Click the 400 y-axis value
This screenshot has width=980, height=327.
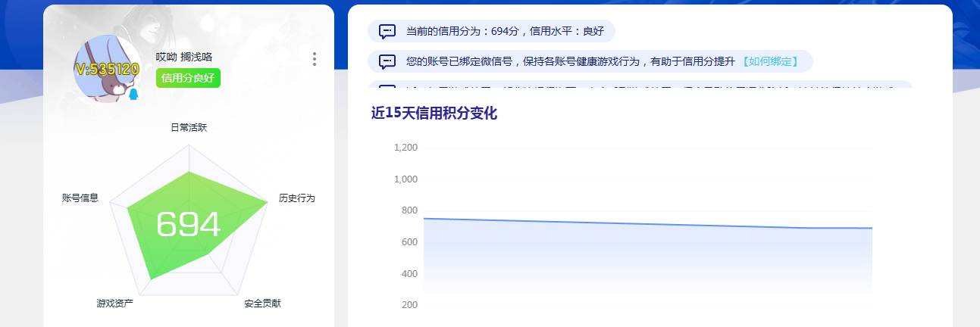tap(409, 273)
